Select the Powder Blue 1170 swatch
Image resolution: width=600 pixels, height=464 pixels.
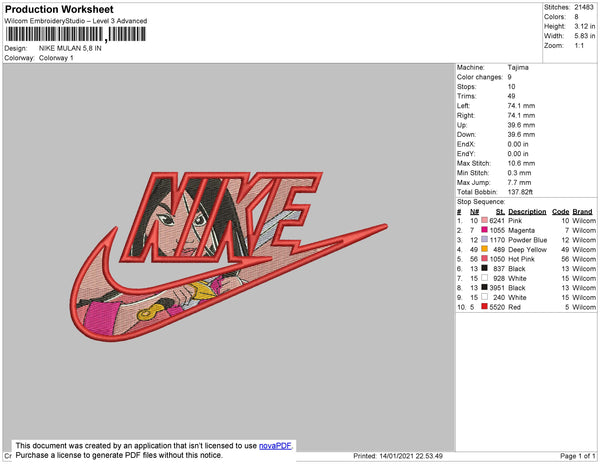[484, 239]
